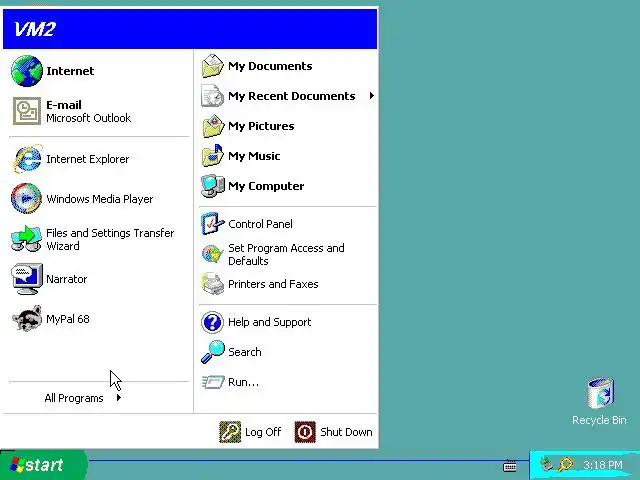640x480 pixels.
Task: Click the Log Off key icon
Action: coord(230,432)
